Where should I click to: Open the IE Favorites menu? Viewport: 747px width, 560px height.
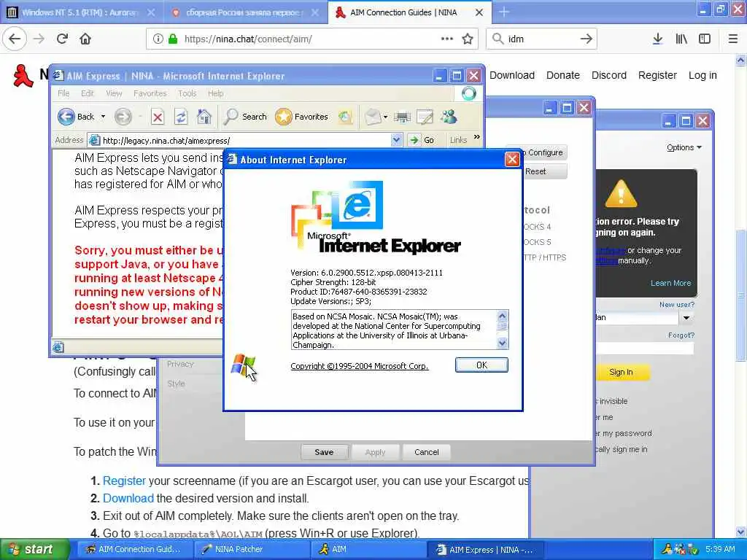150,93
